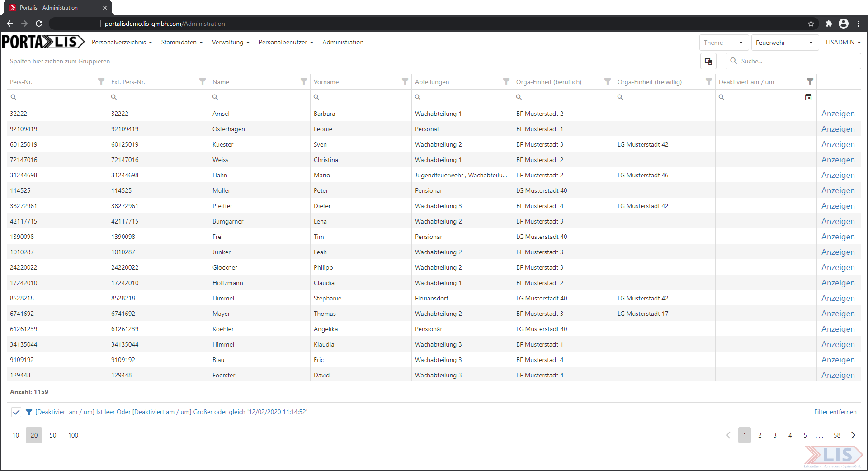Image resolution: width=868 pixels, height=471 pixels.
Task: Set page size to 100 rows
Action: point(73,435)
